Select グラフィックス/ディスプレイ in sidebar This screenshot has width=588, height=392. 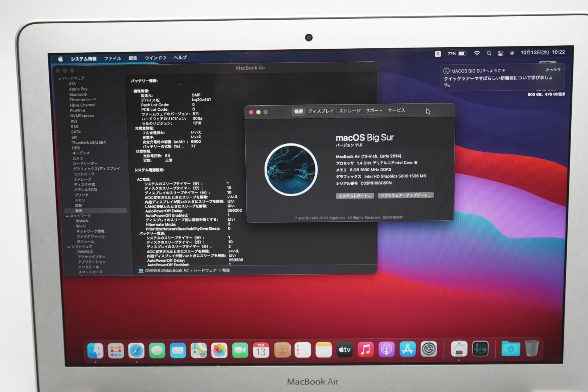96,169
